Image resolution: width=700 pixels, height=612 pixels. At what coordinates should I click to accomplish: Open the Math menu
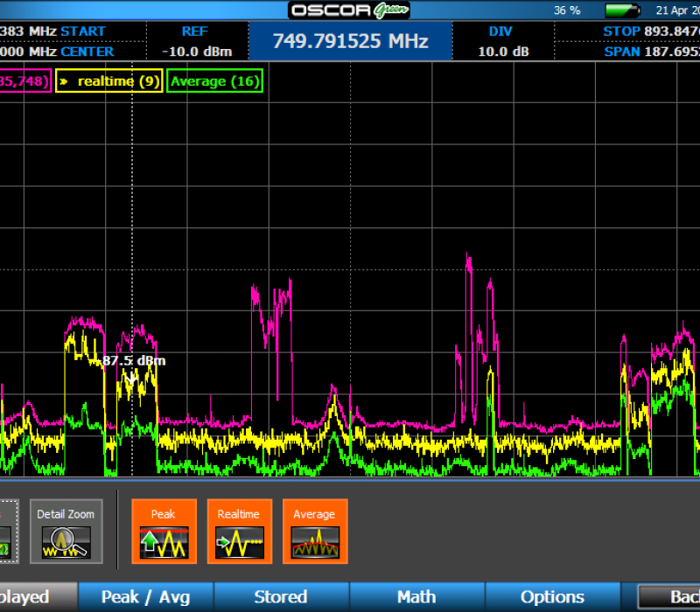pos(416,597)
